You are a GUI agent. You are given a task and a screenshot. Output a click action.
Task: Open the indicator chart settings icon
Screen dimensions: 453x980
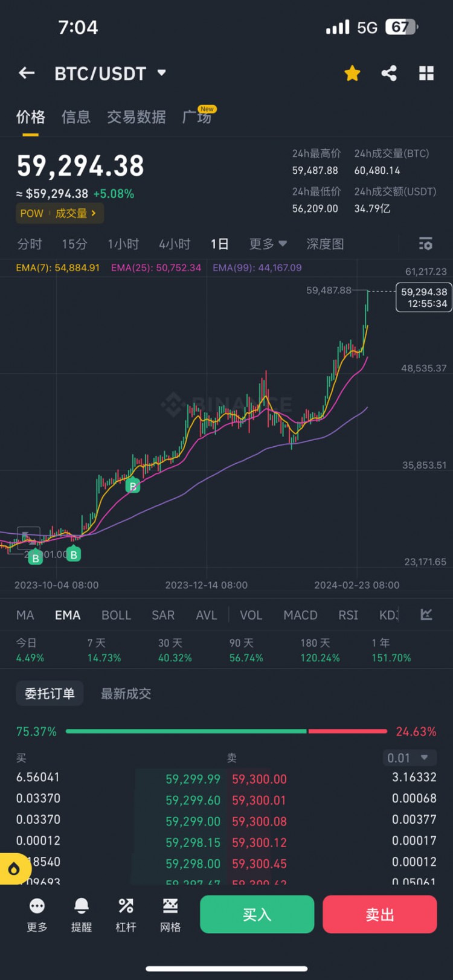click(x=426, y=615)
